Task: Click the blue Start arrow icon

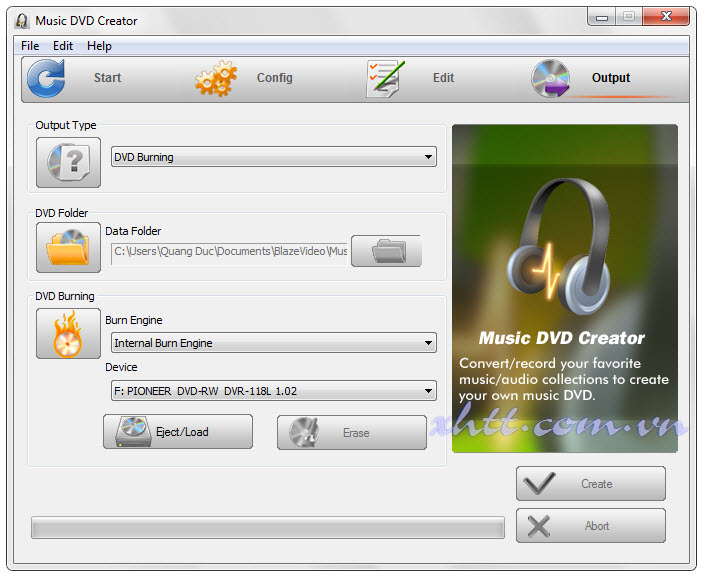Action: [x=46, y=78]
